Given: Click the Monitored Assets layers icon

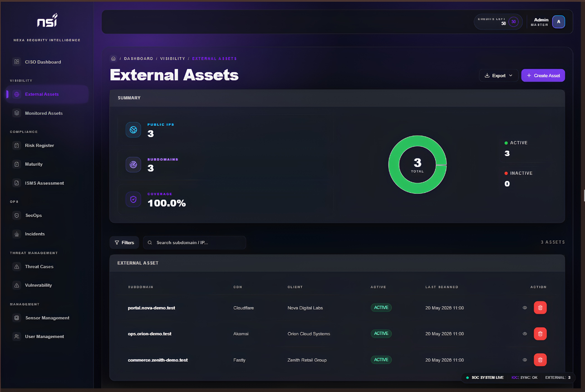Looking at the screenshot, I should tap(17, 113).
